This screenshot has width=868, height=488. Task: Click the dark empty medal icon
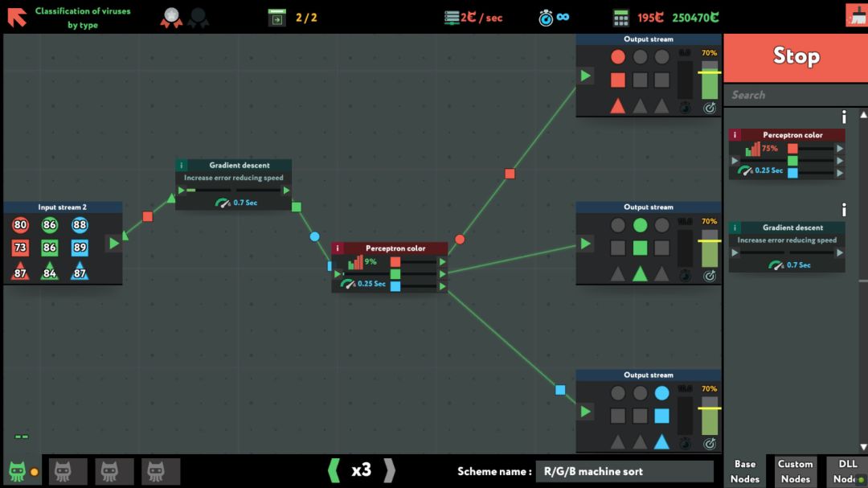(x=199, y=18)
